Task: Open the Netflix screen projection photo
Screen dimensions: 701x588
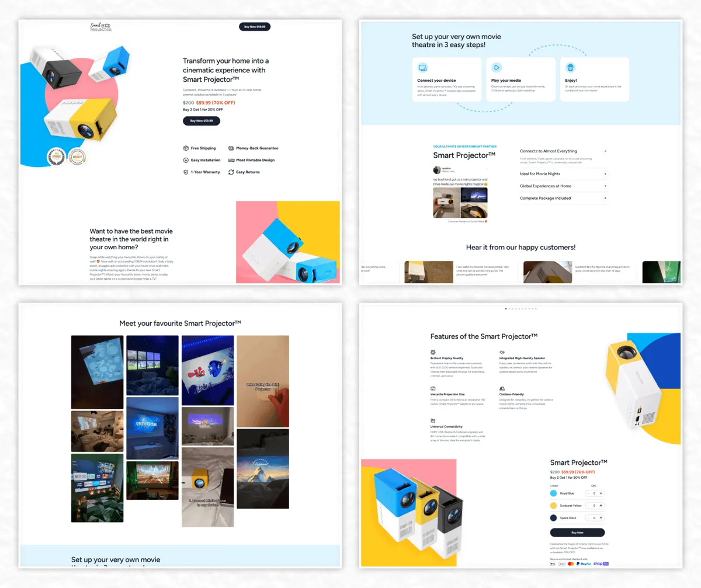Action: pyautogui.click(x=97, y=488)
